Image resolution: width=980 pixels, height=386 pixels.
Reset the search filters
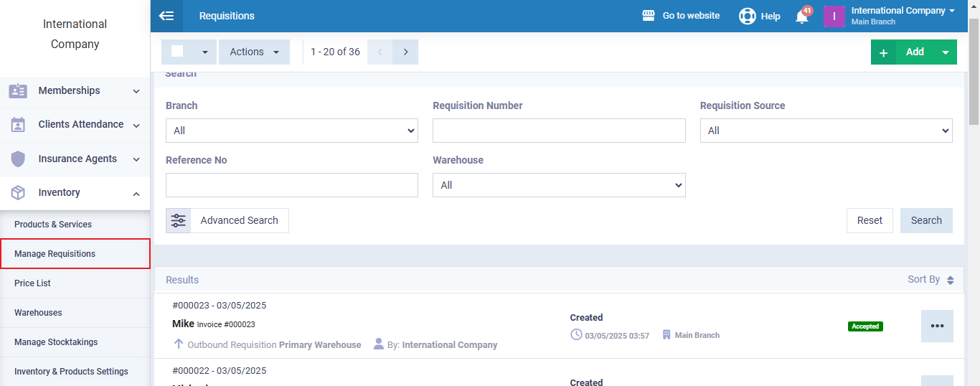click(x=870, y=221)
